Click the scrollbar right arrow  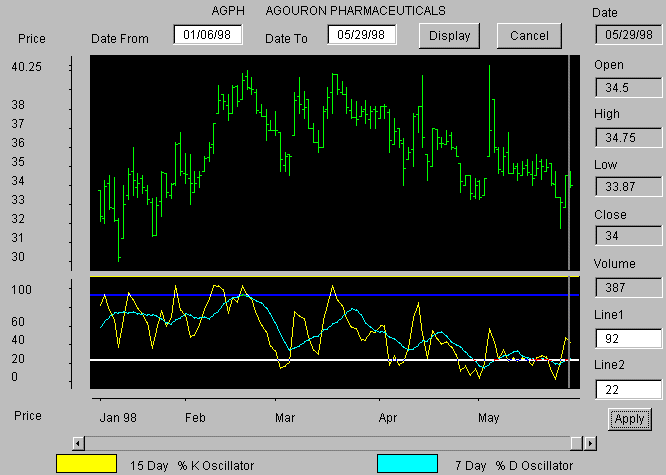(x=590, y=443)
